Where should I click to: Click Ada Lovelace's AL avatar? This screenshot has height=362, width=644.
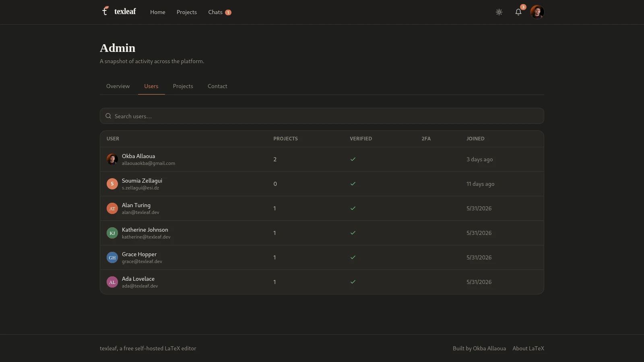[112, 282]
